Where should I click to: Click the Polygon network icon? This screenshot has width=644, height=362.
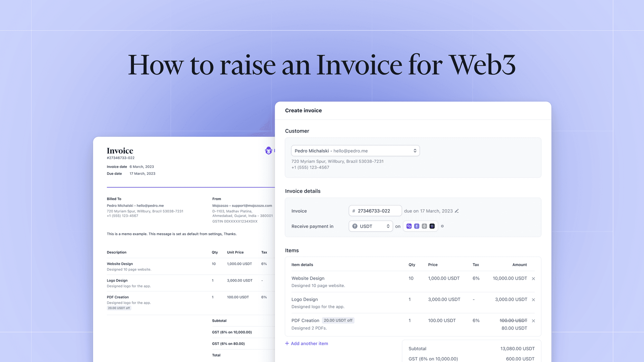pos(409,226)
